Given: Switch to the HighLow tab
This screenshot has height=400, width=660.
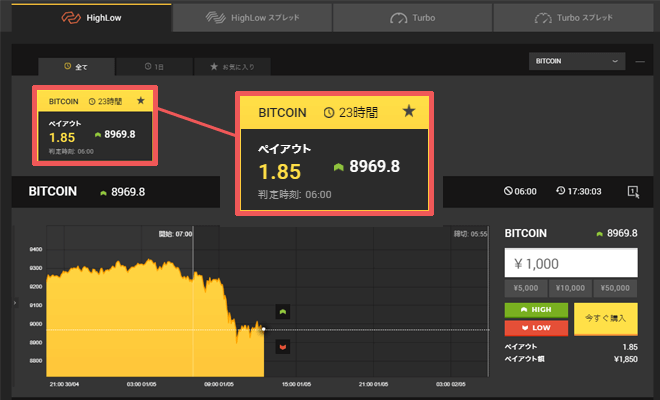Looking at the screenshot, I should coord(91,18).
